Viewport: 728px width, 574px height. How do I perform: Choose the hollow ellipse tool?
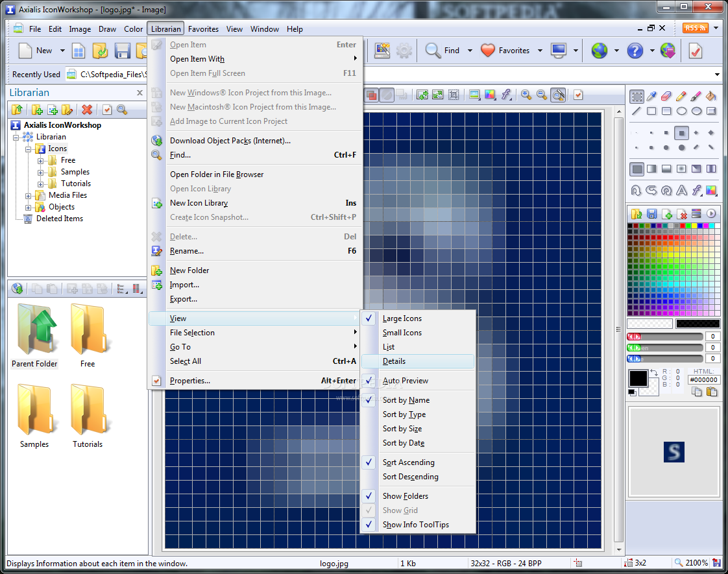pos(681,111)
